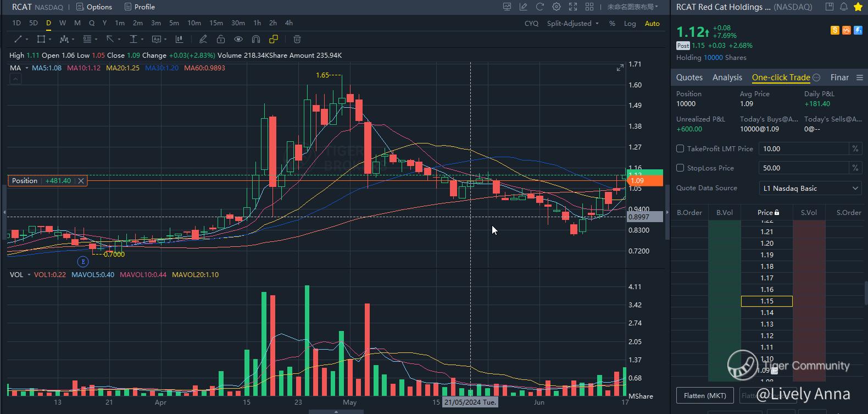This screenshot has height=414, width=868.
Task: Toggle the yellow sync drawings icon
Action: tap(274, 39)
